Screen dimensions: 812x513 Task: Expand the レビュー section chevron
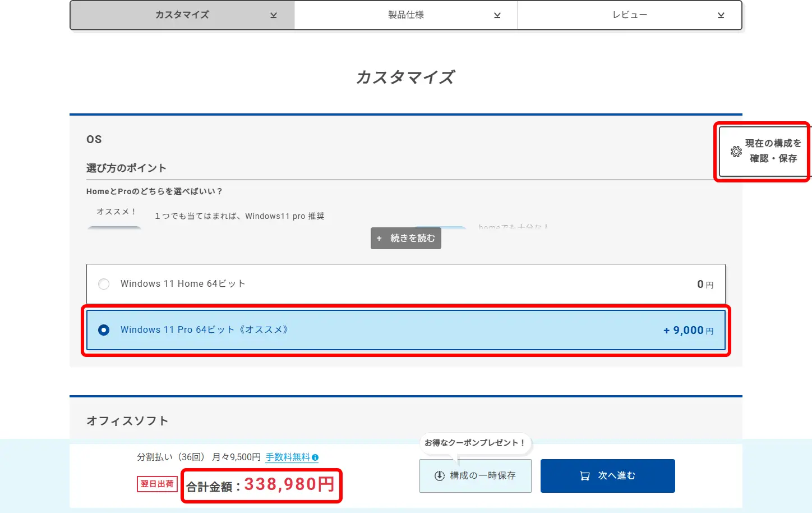720,15
